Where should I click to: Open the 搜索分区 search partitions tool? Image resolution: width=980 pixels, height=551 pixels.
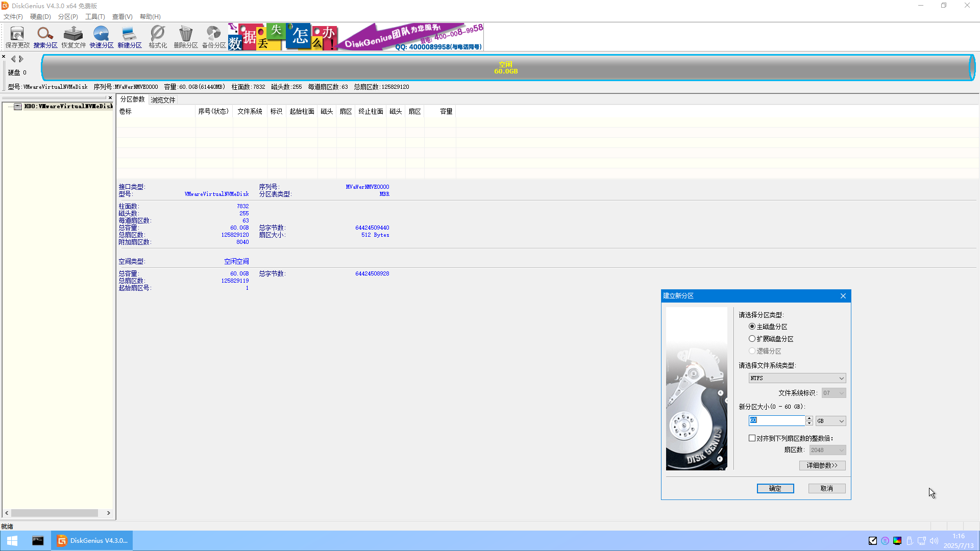tap(45, 37)
